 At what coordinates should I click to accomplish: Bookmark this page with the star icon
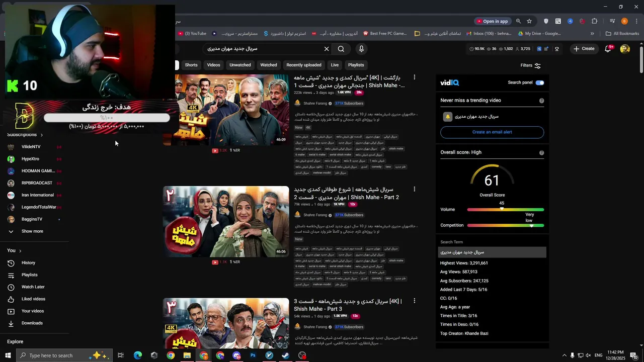[529, 21]
